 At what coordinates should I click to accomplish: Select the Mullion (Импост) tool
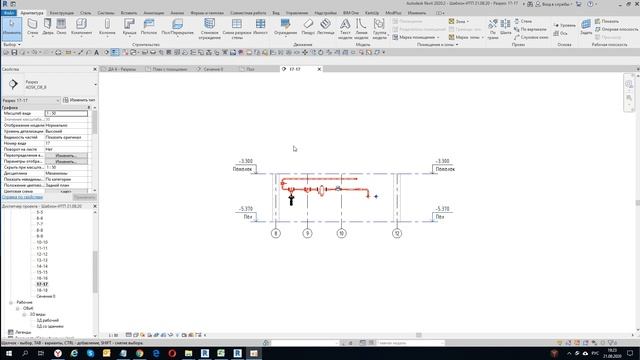coord(260,27)
